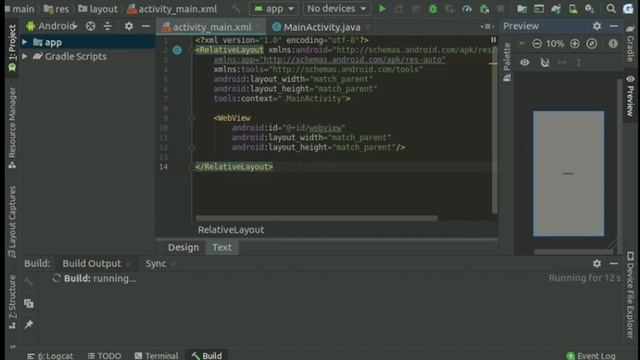Toggle Resource Manager tool window

[12, 127]
